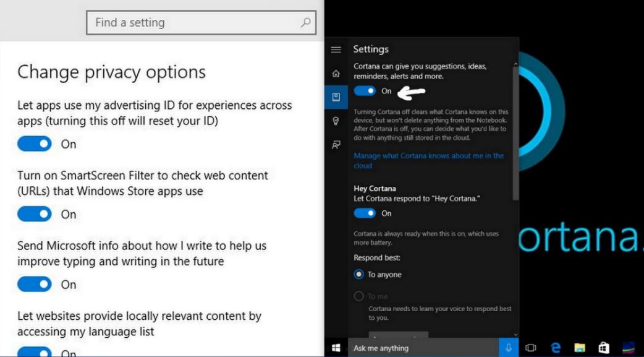Open Cortana's Home view in the sidebar
The width and height of the screenshot is (644, 357).
(336, 73)
